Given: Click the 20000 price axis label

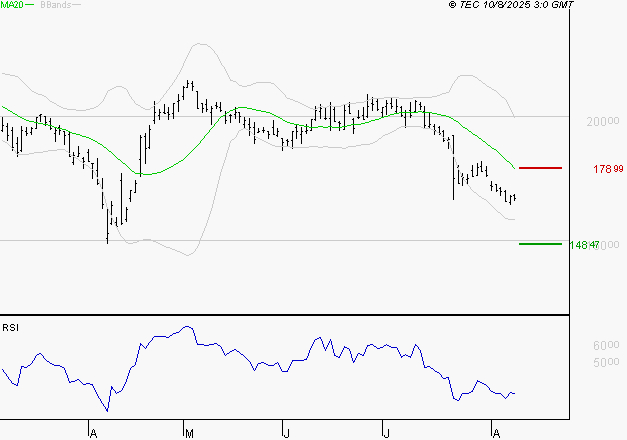Looking at the screenshot, I should point(603,121).
